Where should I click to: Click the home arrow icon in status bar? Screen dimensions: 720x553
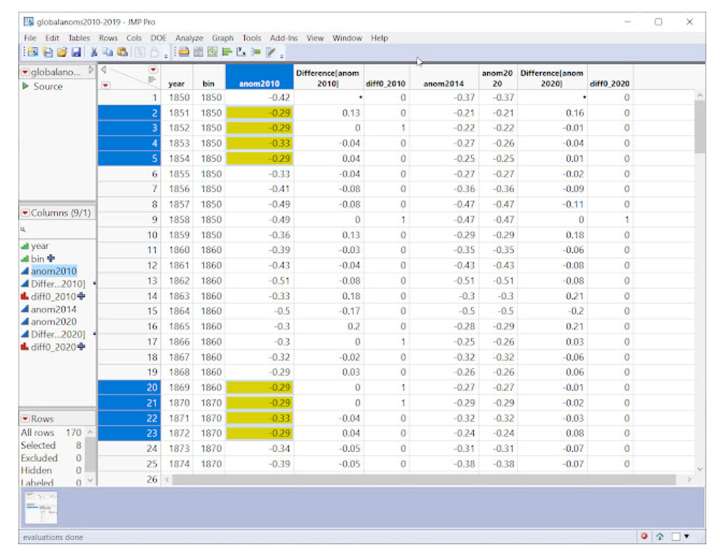click(x=662, y=537)
